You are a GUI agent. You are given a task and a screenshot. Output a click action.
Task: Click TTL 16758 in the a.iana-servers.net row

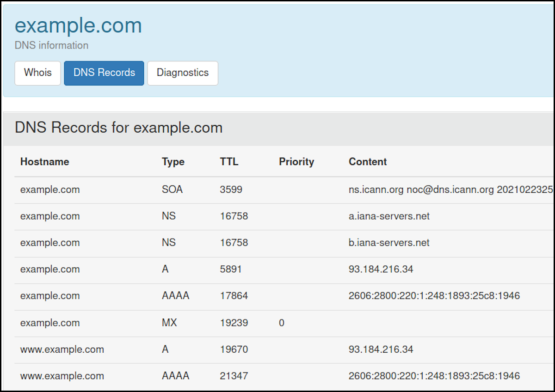pyautogui.click(x=234, y=216)
